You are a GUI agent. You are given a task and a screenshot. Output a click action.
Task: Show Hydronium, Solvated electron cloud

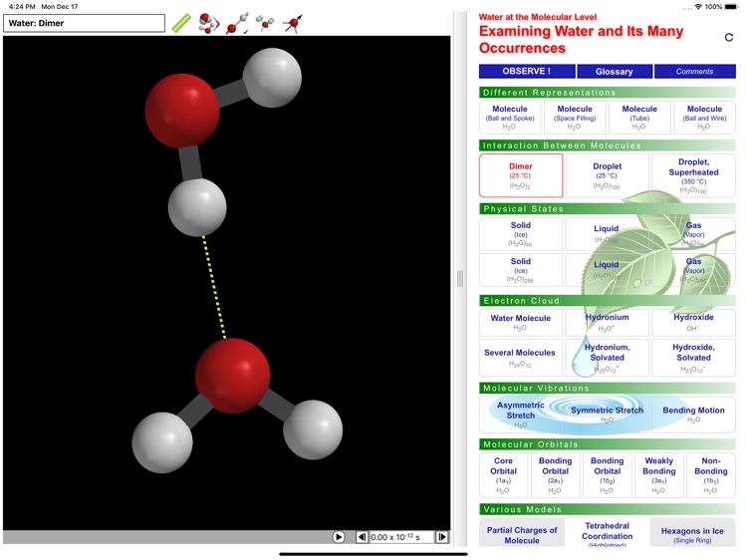607,357
